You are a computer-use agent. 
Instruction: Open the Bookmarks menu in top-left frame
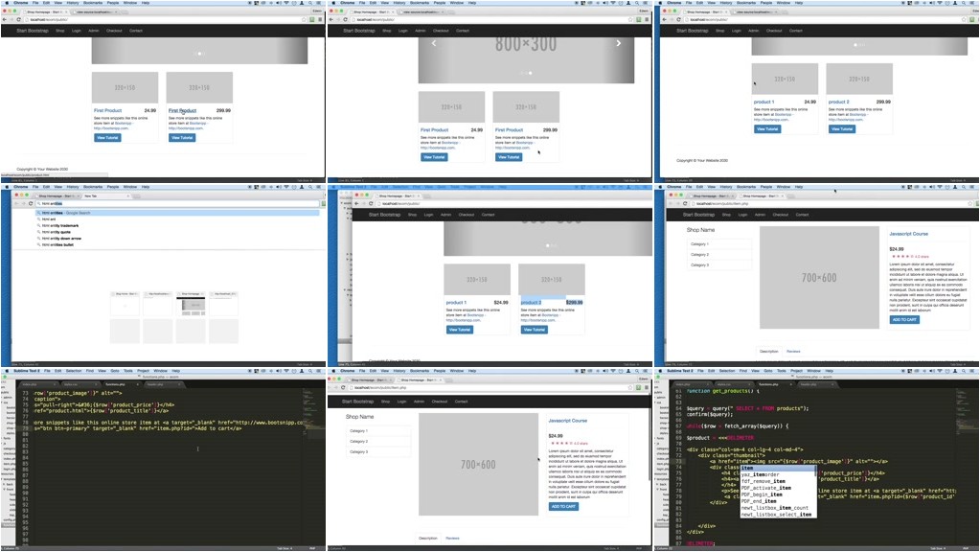pos(93,3)
